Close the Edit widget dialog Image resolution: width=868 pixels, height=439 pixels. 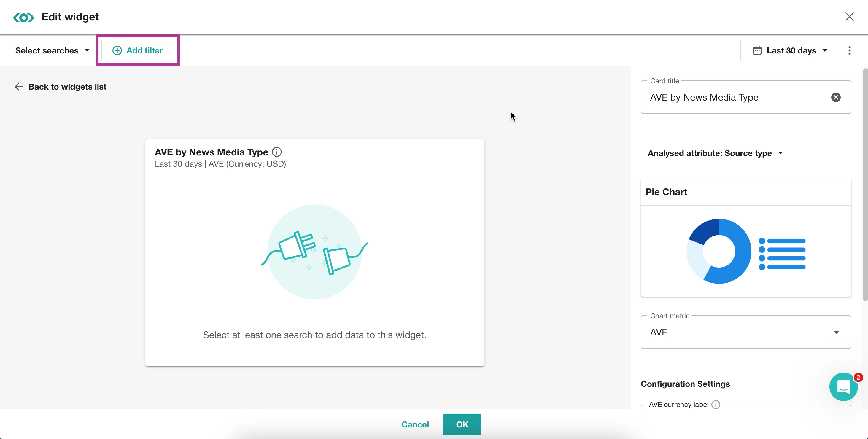click(849, 17)
